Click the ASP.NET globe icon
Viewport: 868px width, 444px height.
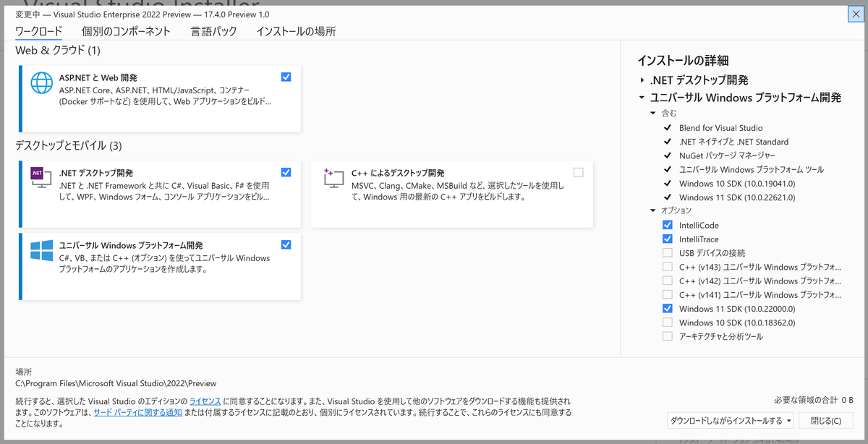click(41, 83)
